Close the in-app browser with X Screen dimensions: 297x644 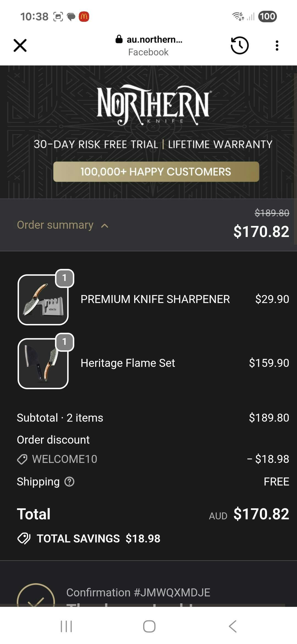point(20,45)
